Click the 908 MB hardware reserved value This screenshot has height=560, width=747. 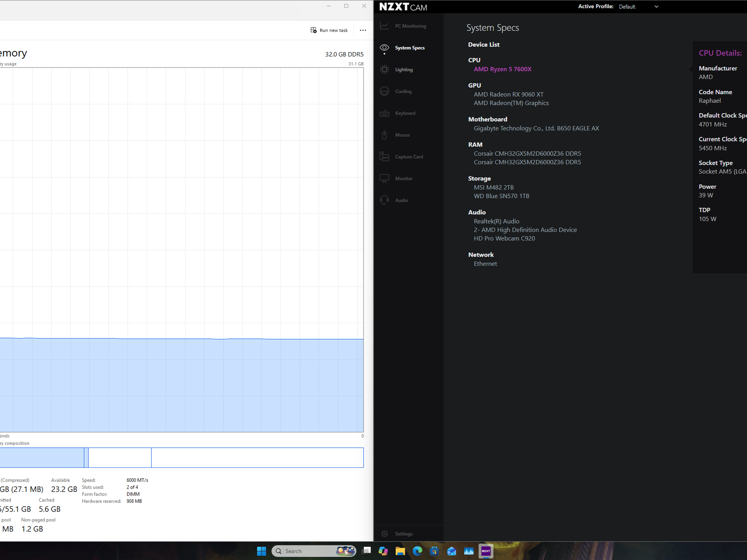pyautogui.click(x=134, y=501)
